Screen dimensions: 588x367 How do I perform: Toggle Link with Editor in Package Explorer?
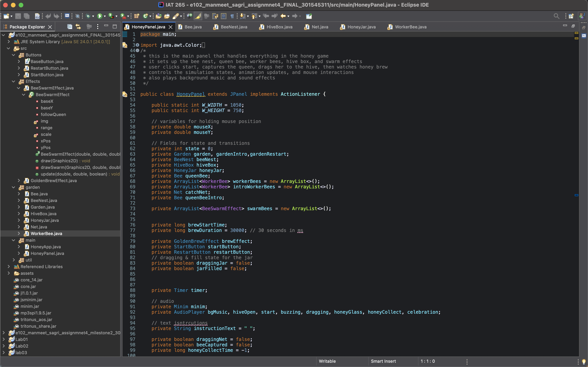78,26
